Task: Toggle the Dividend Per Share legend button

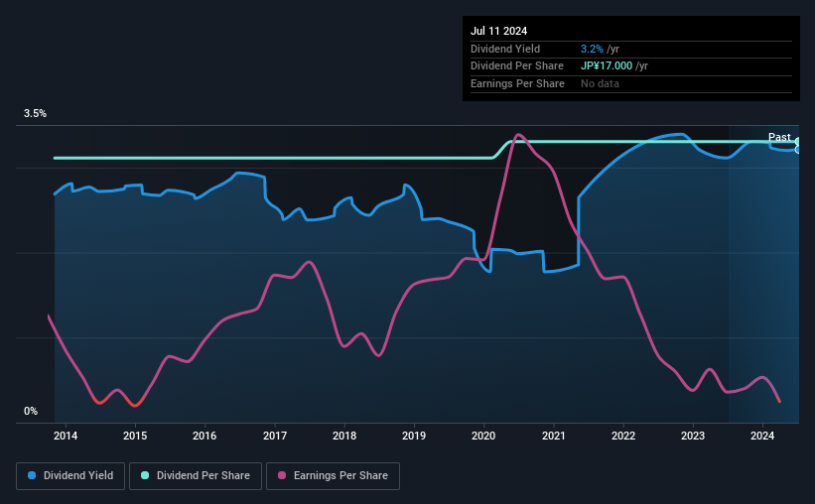Action: coord(196,476)
